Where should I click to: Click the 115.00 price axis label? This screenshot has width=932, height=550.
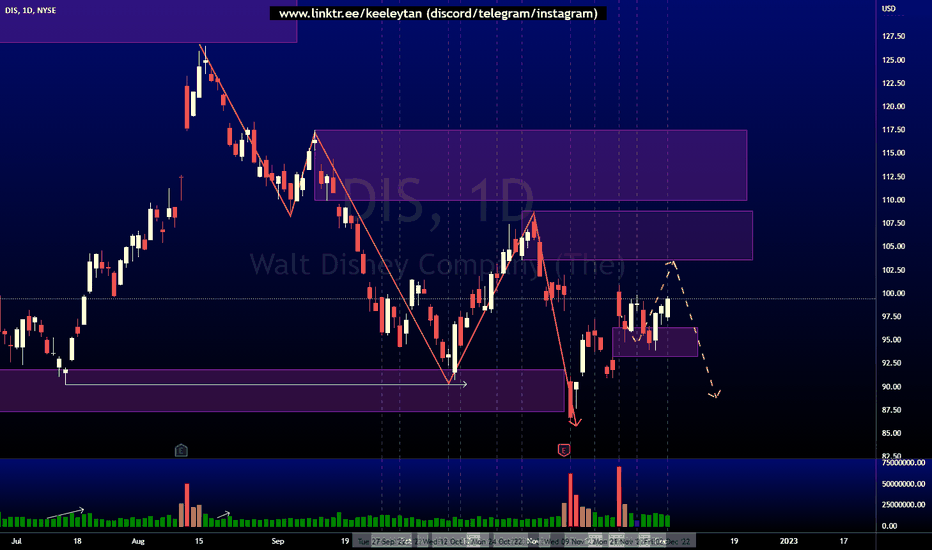pos(893,153)
